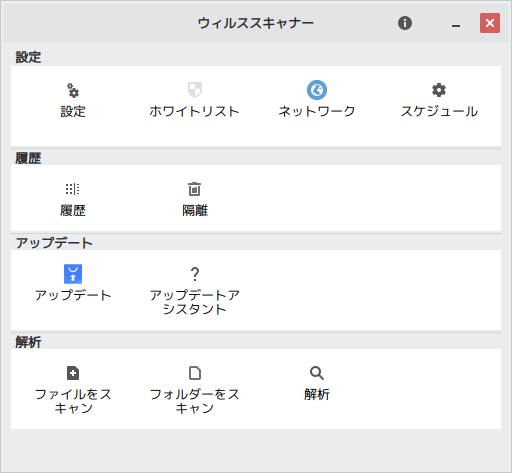Click the フォルダーをスキャン text label

195,401
